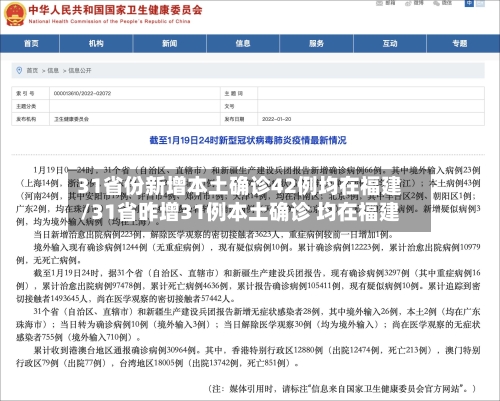
Task: Switch language with the blue 中 button
Action: pyautogui.click(x=469, y=3)
